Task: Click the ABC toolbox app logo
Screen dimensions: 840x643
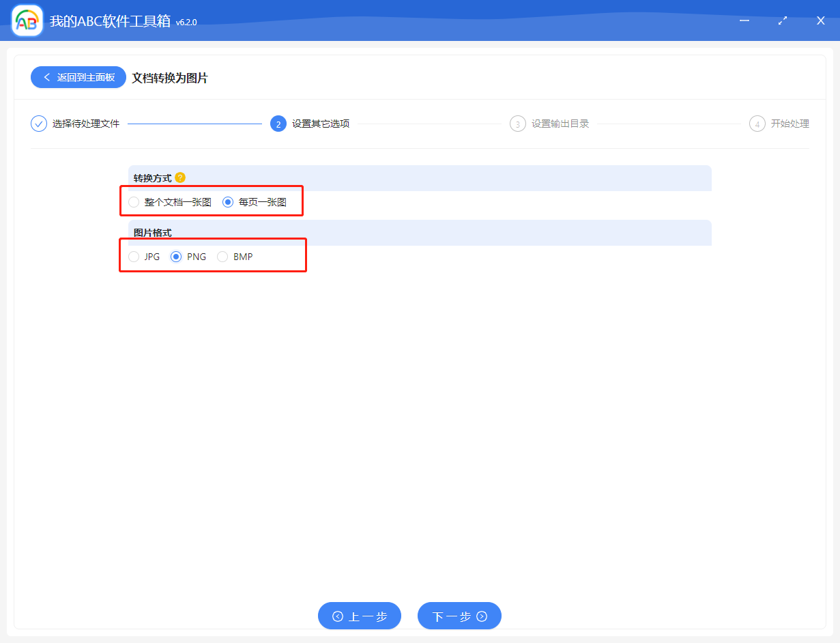Action: [27, 21]
